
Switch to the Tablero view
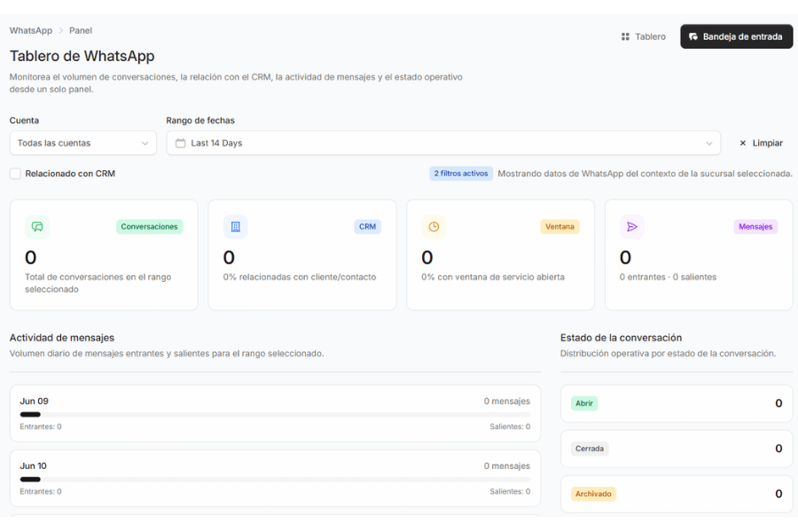pyautogui.click(x=644, y=36)
